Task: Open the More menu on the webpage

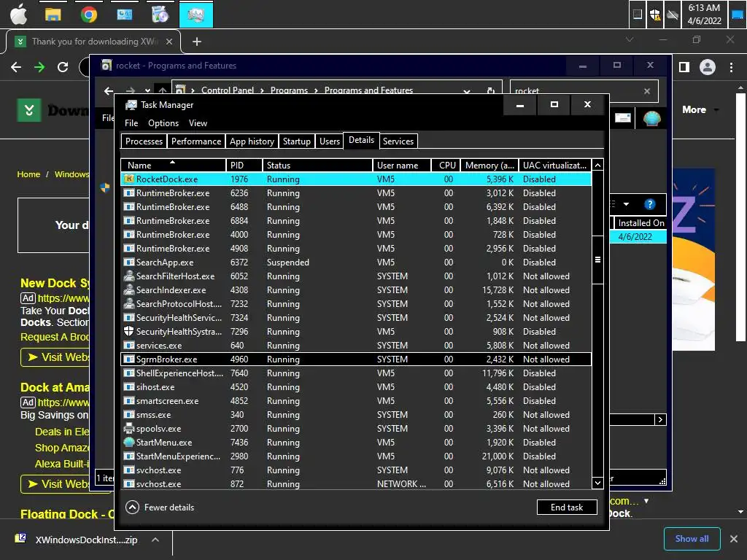Action: (x=700, y=110)
